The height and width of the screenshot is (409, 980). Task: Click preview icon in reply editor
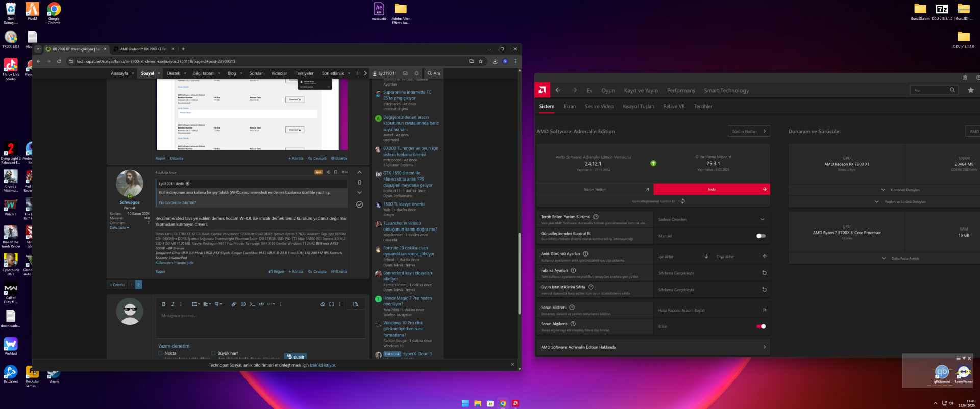[356, 304]
